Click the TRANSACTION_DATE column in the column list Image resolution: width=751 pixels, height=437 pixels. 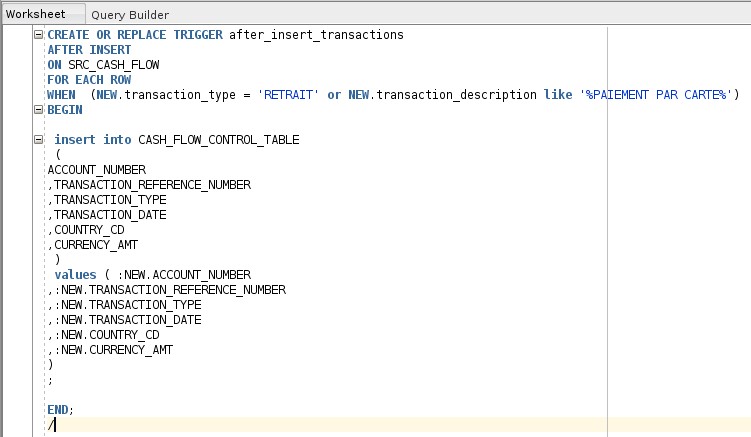coord(110,215)
